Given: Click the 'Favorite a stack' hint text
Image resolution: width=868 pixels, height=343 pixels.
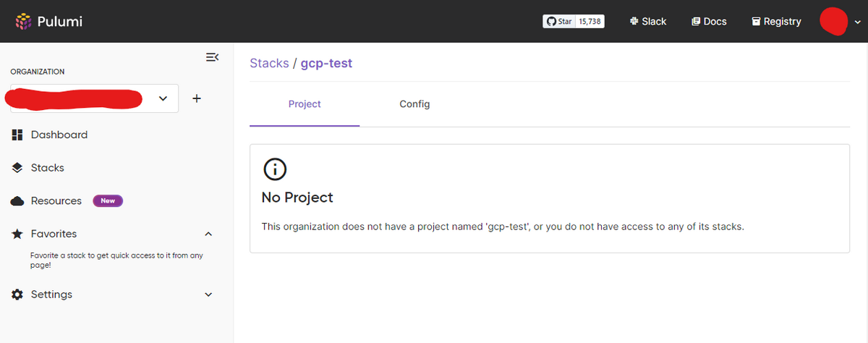Looking at the screenshot, I should [x=116, y=260].
